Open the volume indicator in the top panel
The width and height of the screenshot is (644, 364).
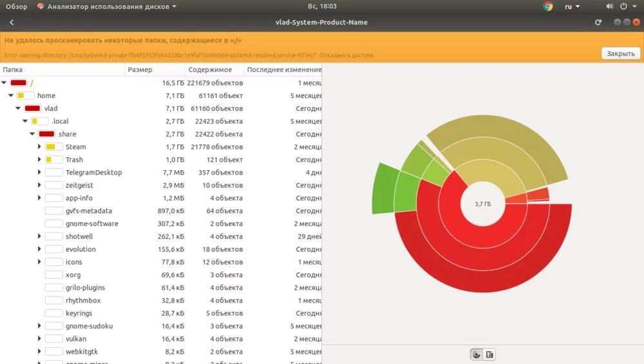[x=609, y=6]
